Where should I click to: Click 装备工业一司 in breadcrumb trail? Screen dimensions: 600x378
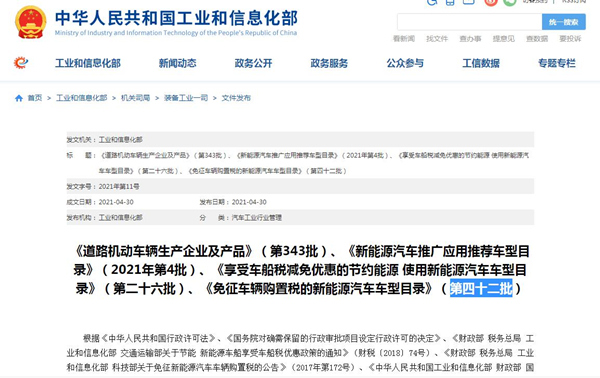[x=186, y=98]
